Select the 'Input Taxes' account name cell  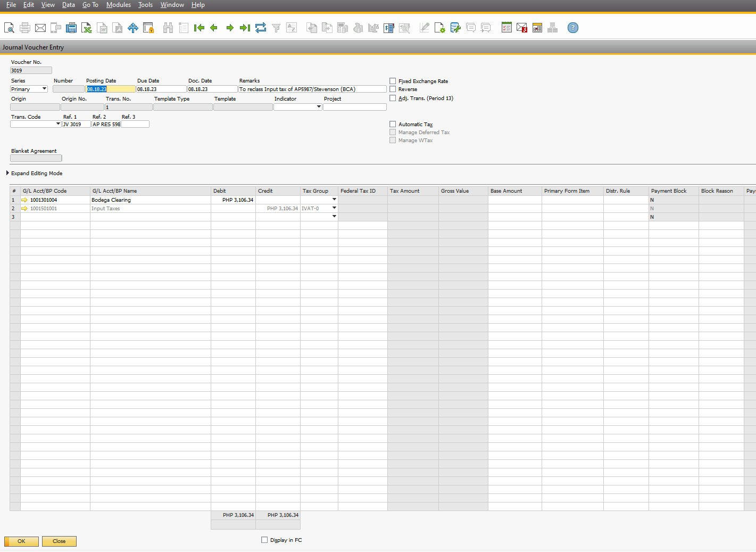click(151, 209)
